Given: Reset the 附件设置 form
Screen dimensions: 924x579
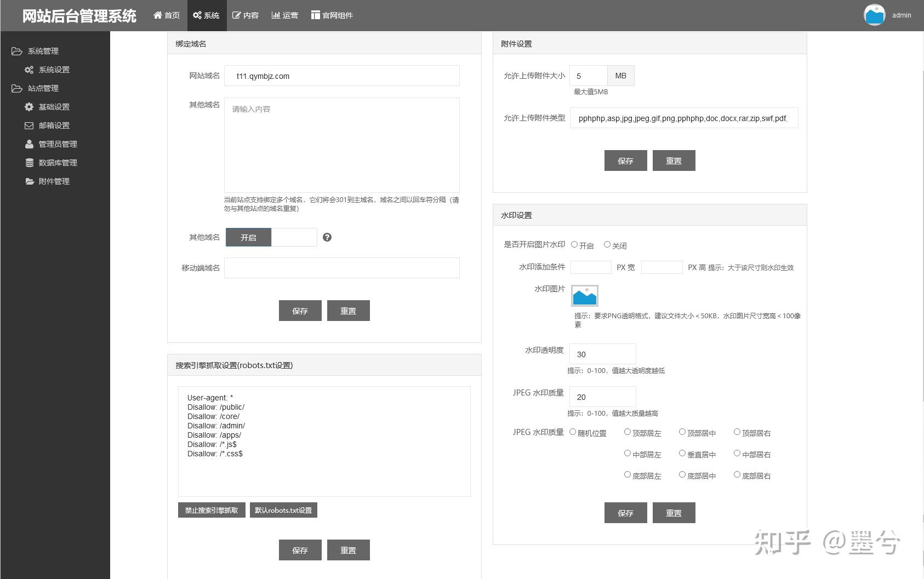Looking at the screenshot, I should pos(674,160).
